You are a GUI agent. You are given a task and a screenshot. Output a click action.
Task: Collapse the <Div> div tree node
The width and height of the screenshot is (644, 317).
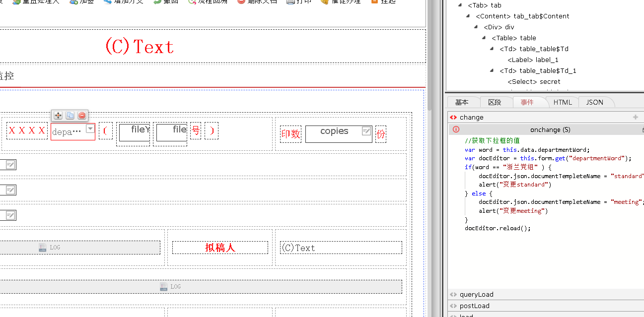476,27
